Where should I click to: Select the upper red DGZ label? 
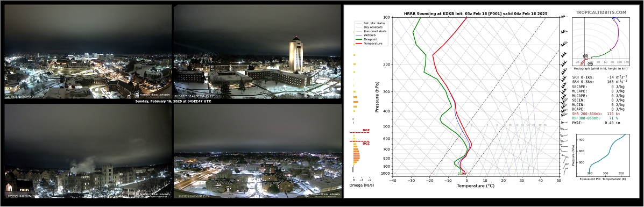(x=366, y=130)
